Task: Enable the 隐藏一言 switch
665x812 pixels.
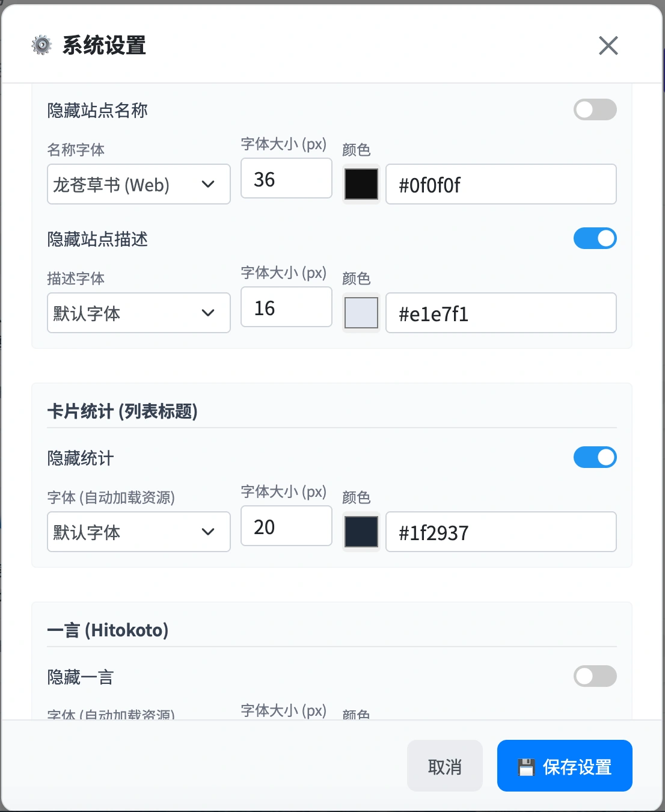Action: click(x=595, y=676)
